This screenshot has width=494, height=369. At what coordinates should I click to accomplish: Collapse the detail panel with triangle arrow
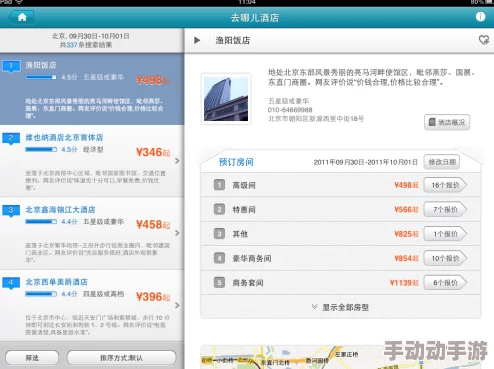(x=197, y=40)
